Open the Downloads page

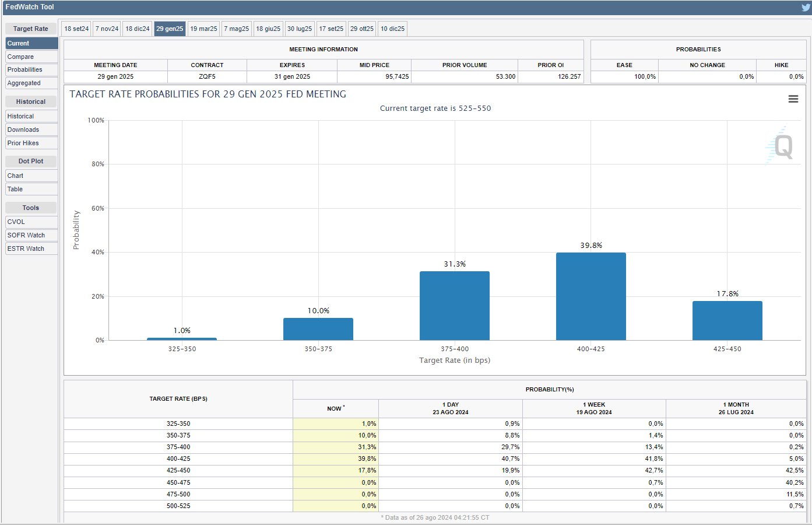[x=31, y=129]
